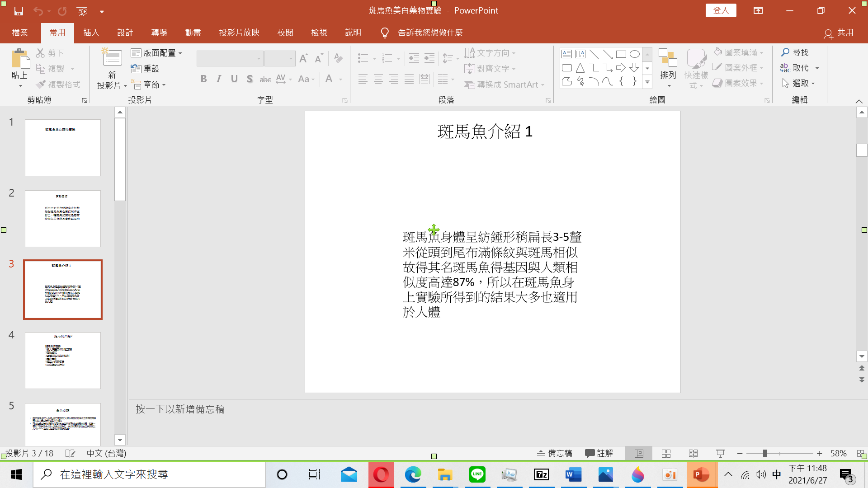Switch to Reading View icon

click(693, 453)
